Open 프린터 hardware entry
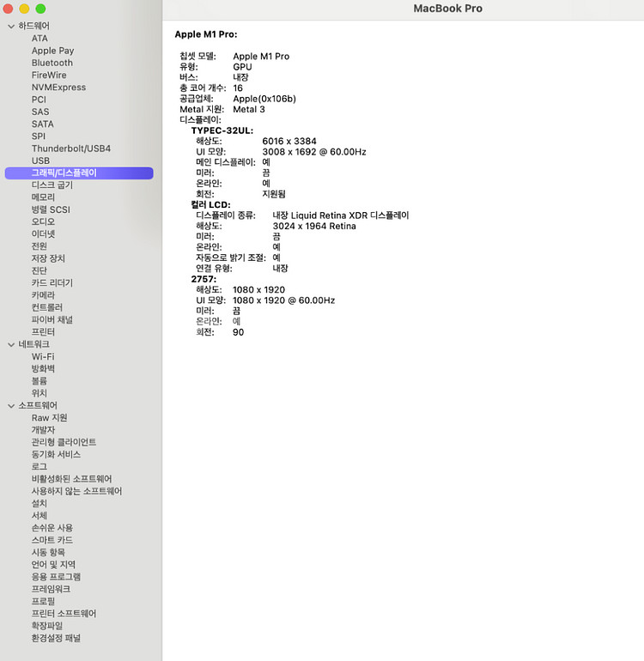The width and height of the screenshot is (644, 661). (43, 331)
